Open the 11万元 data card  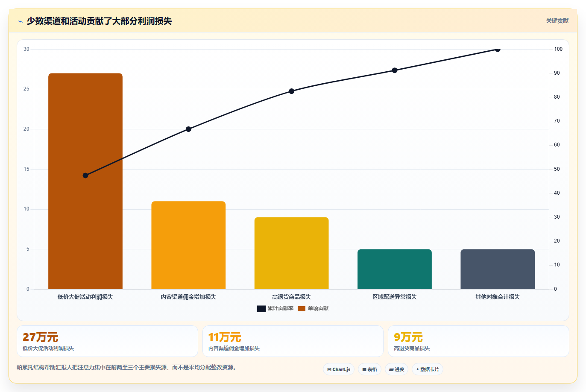coord(293,341)
